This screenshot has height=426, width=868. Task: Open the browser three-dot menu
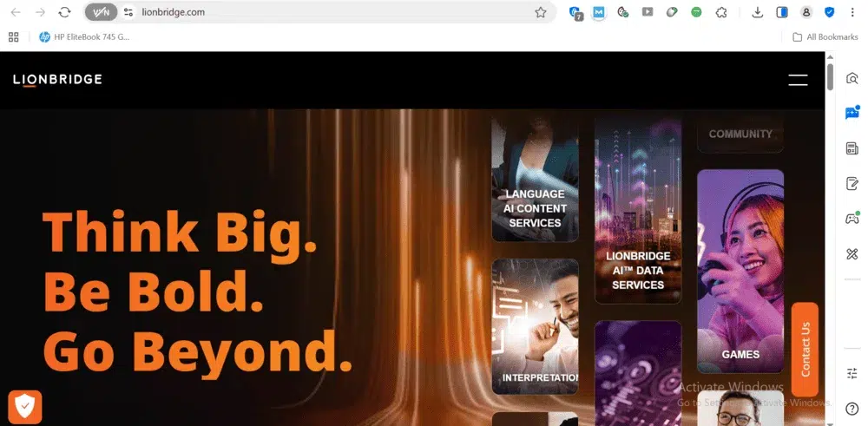tap(852, 12)
